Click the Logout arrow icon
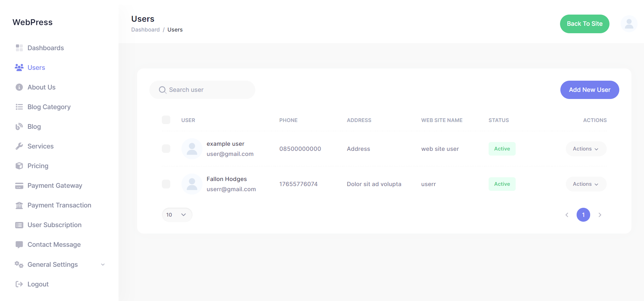Screen dimensions: 644x301 pos(19,284)
